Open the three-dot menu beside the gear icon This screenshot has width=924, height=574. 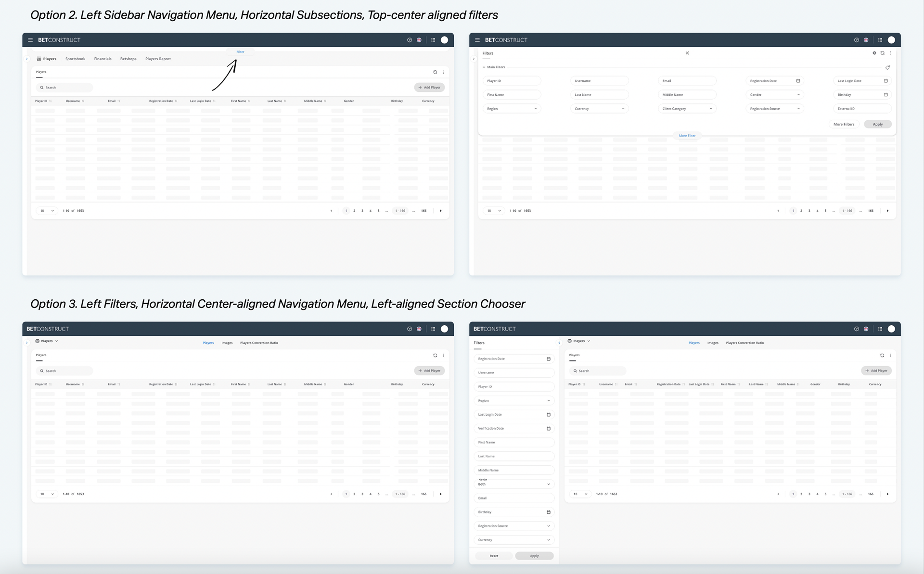pos(890,53)
